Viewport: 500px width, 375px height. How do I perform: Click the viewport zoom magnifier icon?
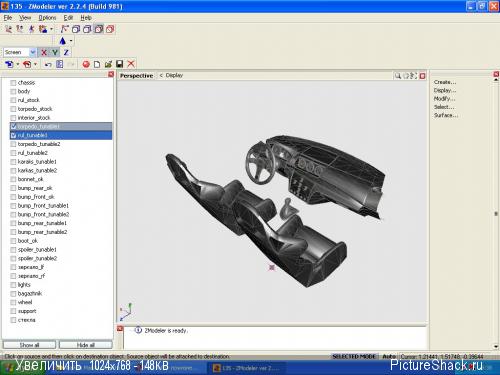[x=398, y=76]
